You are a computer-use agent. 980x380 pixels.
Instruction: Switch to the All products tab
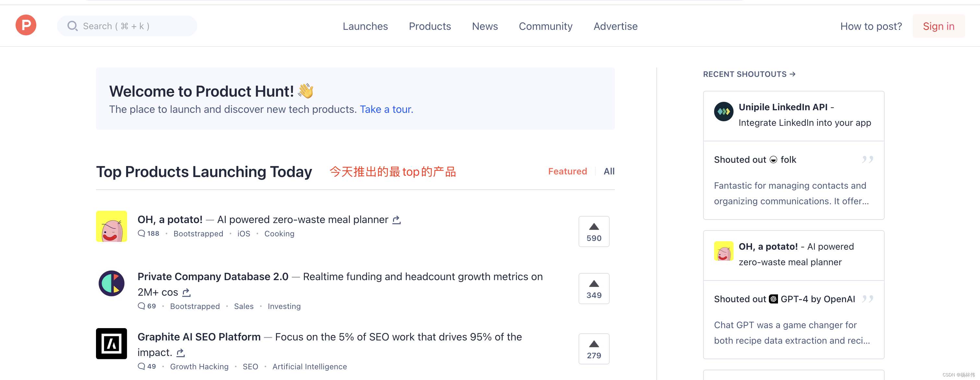(609, 172)
